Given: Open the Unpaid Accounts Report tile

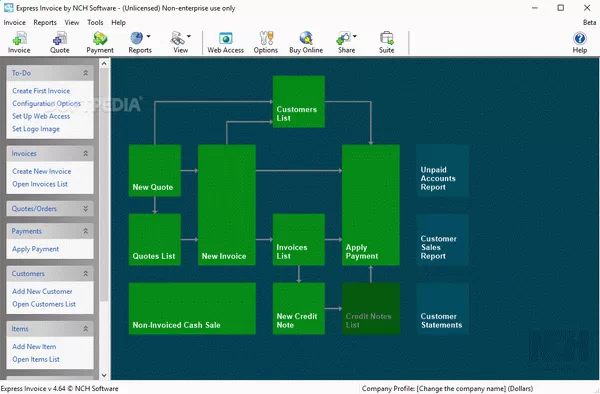Looking at the screenshot, I should (x=442, y=171).
